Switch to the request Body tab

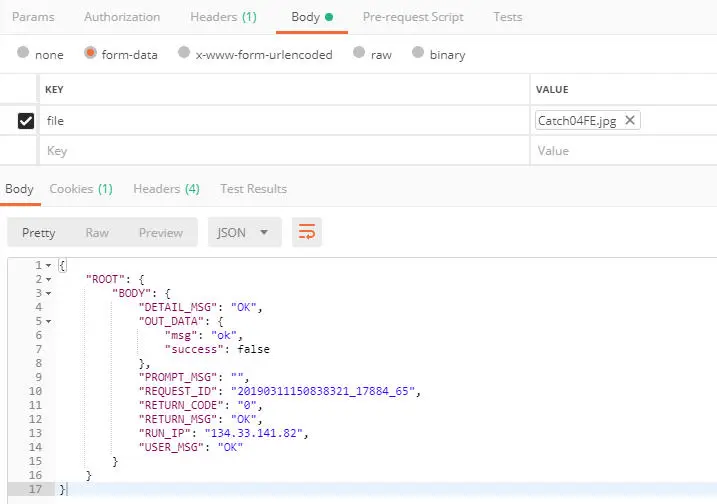point(312,17)
